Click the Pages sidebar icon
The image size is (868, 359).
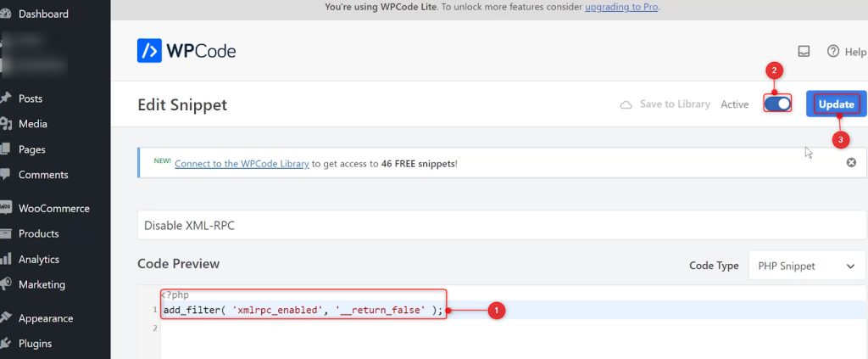(x=5, y=149)
